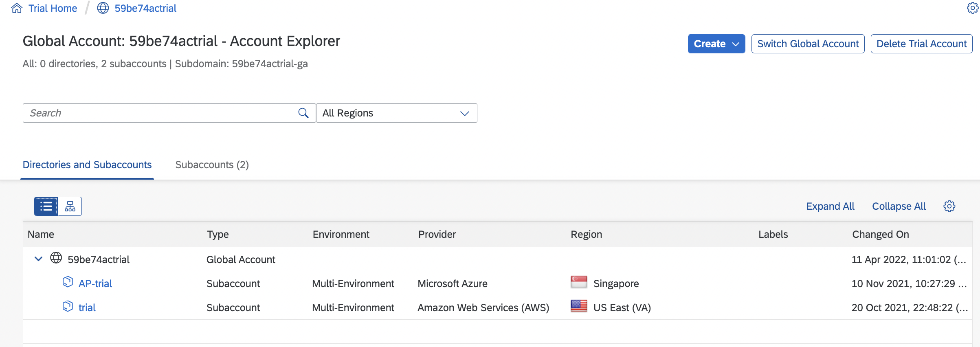Open table settings gear icon
The image size is (980, 347).
click(949, 206)
